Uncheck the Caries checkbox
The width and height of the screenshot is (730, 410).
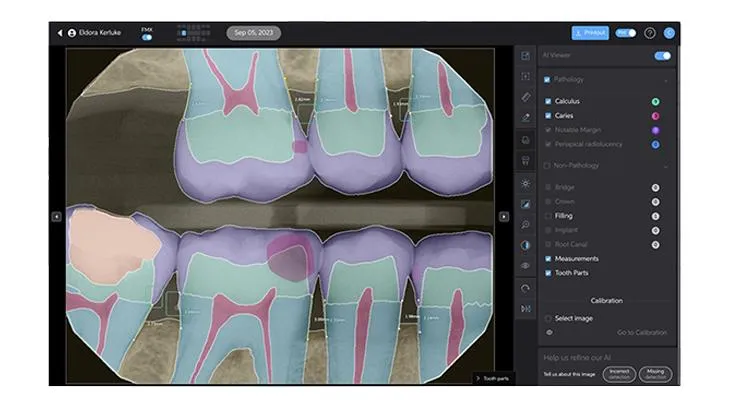(x=548, y=115)
